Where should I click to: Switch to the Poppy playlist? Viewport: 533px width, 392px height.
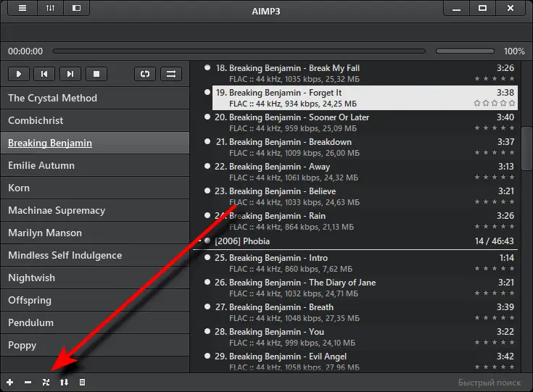pyautogui.click(x=95, y=345)
